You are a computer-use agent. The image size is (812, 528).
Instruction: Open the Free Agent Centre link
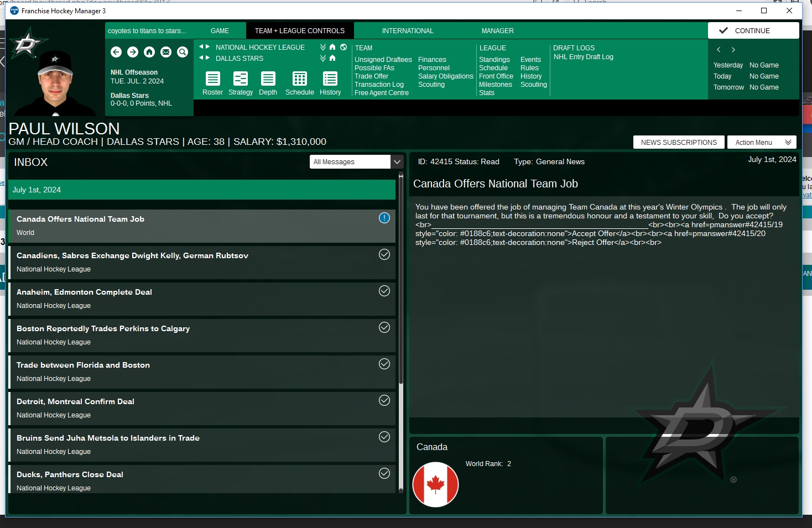[382, 93]
